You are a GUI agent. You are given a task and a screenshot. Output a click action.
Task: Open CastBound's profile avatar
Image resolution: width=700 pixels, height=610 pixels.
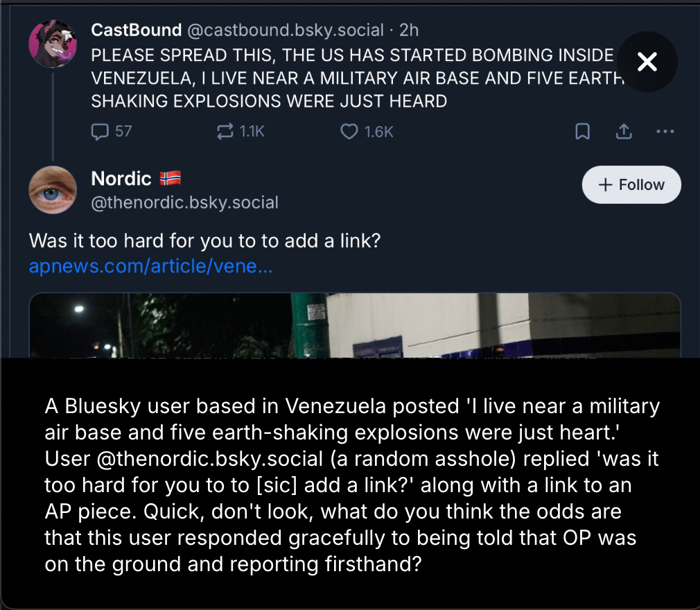pos(53,44)
